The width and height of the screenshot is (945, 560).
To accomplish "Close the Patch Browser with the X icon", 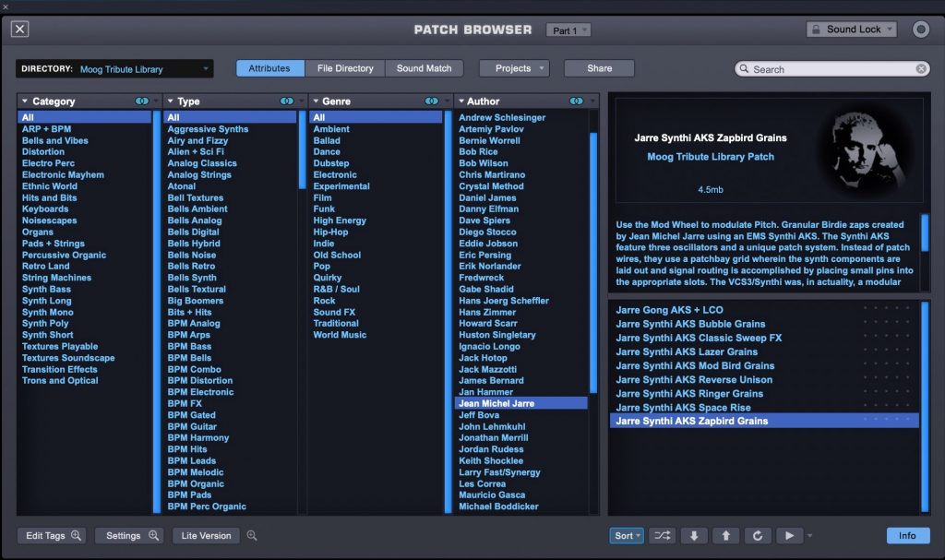I will pos(20,29).
